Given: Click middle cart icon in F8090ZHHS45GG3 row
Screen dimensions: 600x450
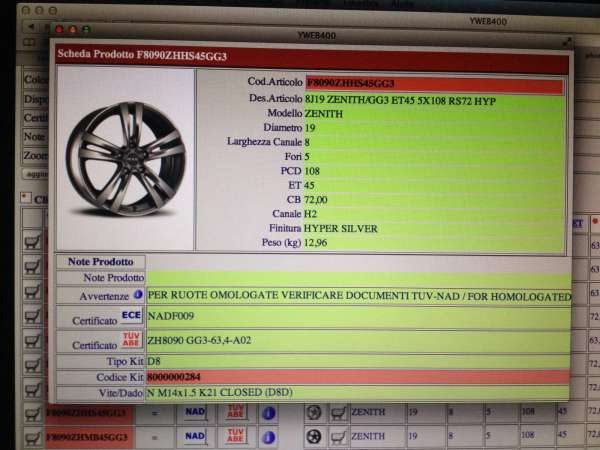Looking at the screenshot, I should (x=338, y=413).
